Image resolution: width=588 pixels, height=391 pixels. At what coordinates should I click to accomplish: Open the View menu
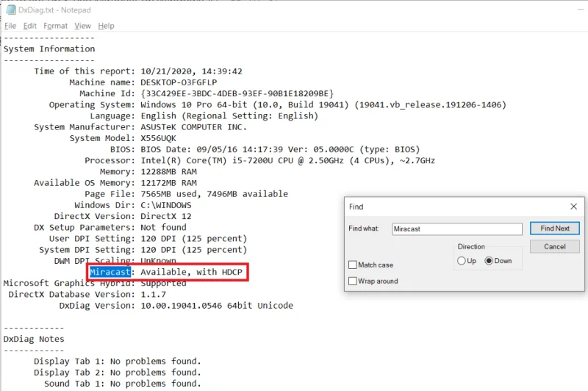pos(82,26)
